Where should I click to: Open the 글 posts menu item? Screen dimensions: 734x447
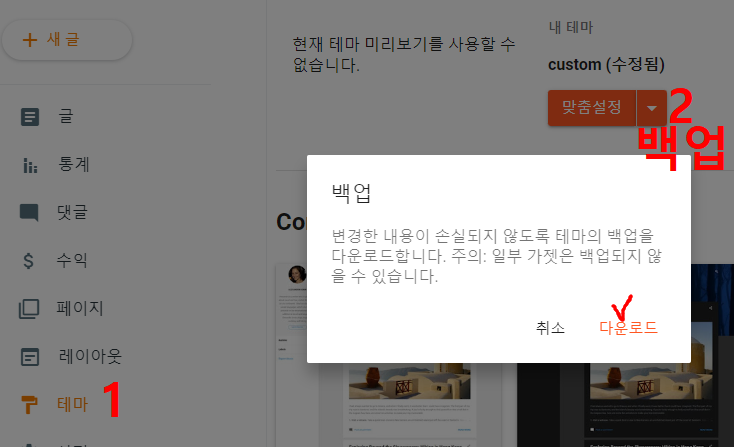click(66, 116)
